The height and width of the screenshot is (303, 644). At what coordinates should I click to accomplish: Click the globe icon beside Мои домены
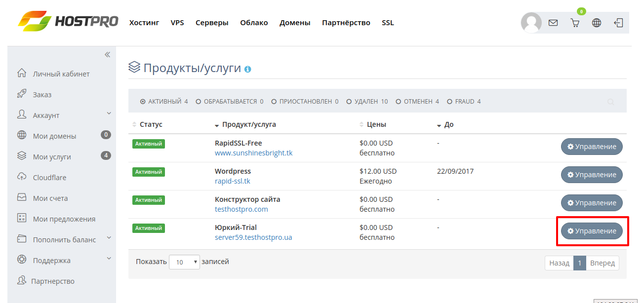[21, 135]
